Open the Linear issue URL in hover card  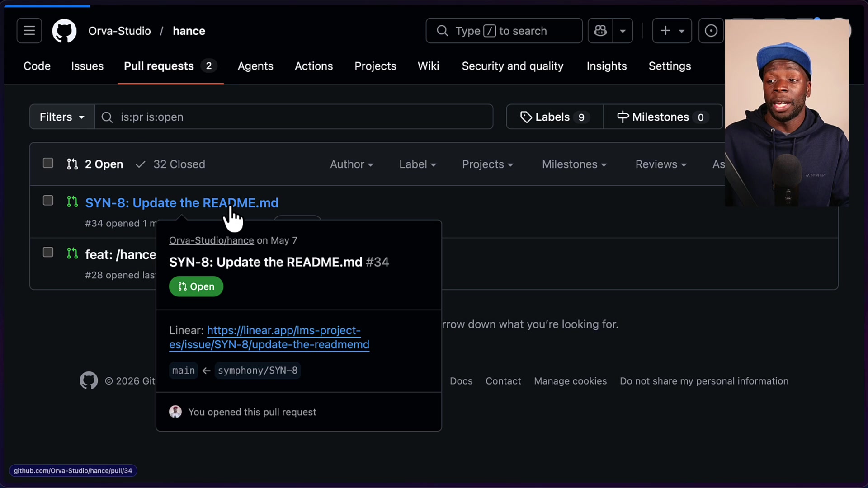(x=269, y=338)
